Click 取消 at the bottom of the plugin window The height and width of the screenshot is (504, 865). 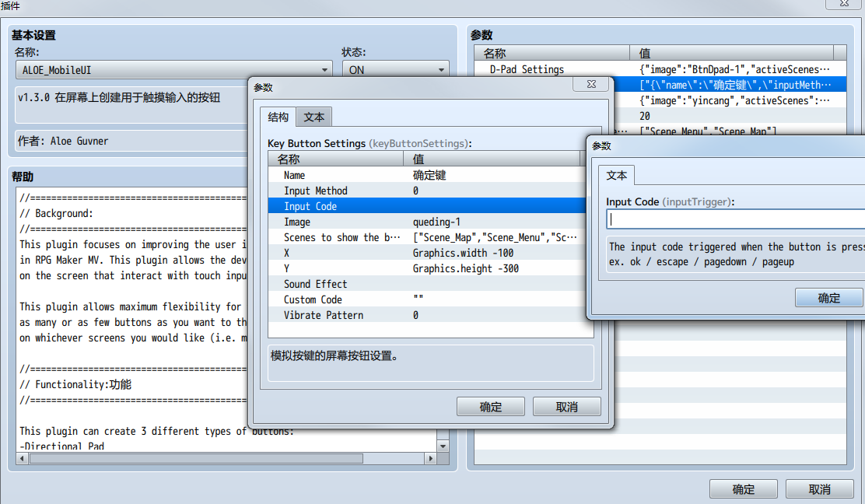pyautogui.click(x=819, y=489)
